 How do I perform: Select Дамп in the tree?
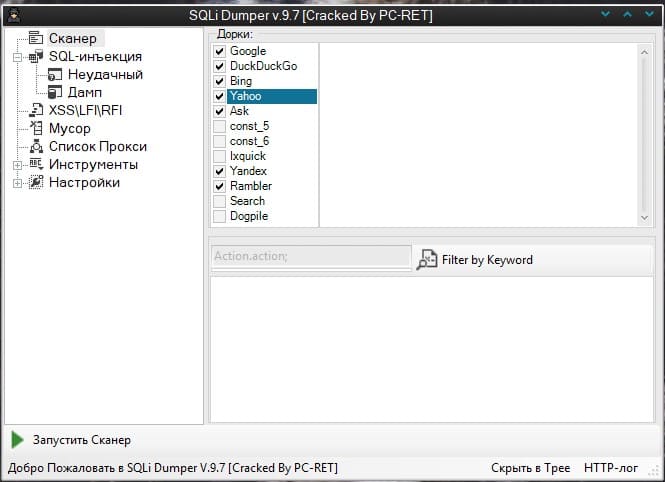84,92
